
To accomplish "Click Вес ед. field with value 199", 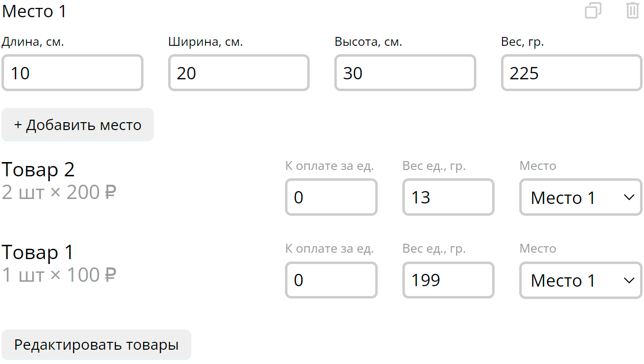I will pos(448,280).
